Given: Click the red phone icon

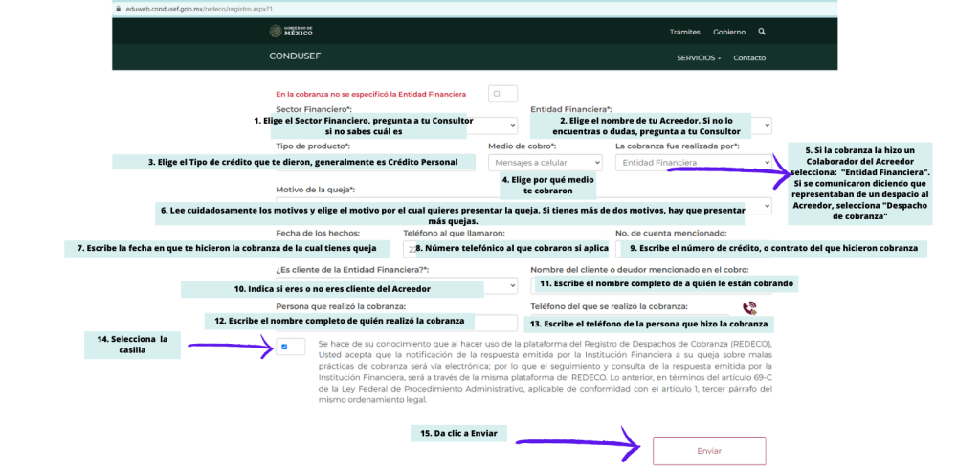Looking at the screenshot, I should pyautogui.click(x=749, y=307).
